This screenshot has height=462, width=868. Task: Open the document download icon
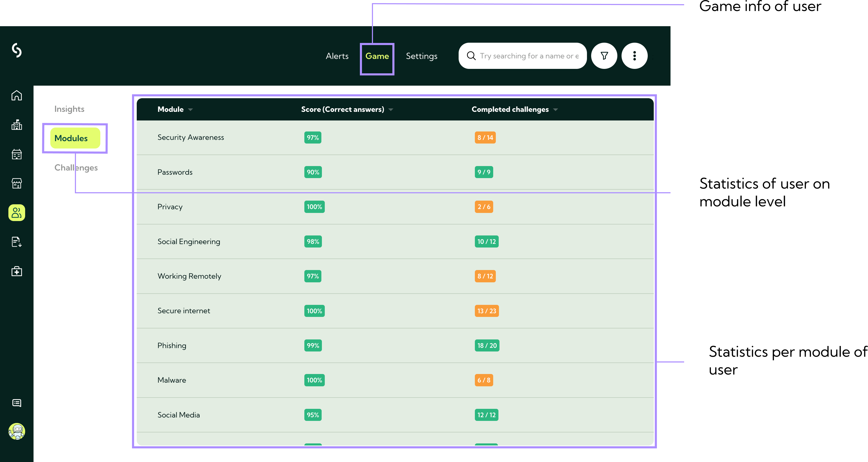pyautogui.click(x=17, y=242)
